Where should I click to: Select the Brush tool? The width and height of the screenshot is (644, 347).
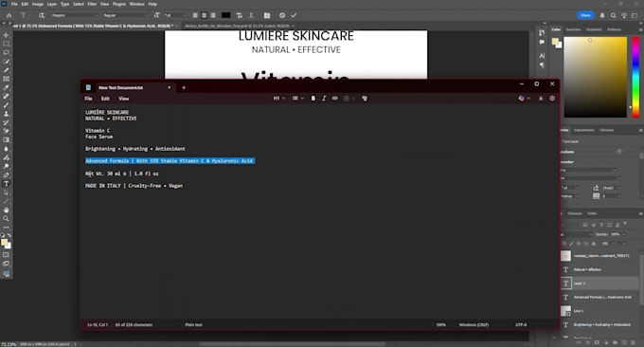(x=7, y=105)
